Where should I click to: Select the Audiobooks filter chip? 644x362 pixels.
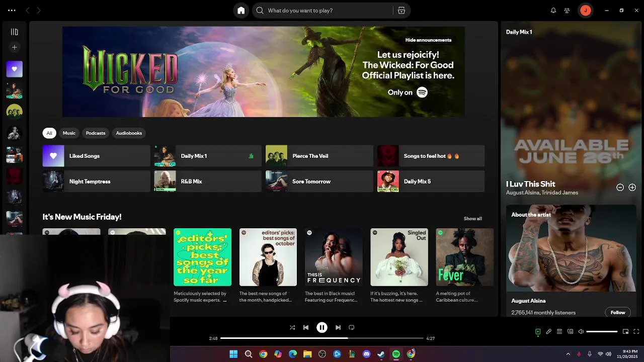pos(129,133)
